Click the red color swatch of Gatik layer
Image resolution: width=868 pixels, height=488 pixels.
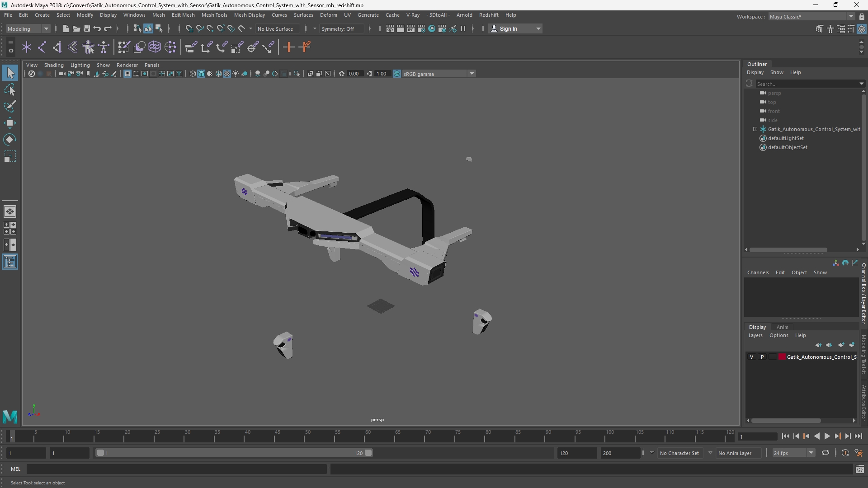[782, 357]
